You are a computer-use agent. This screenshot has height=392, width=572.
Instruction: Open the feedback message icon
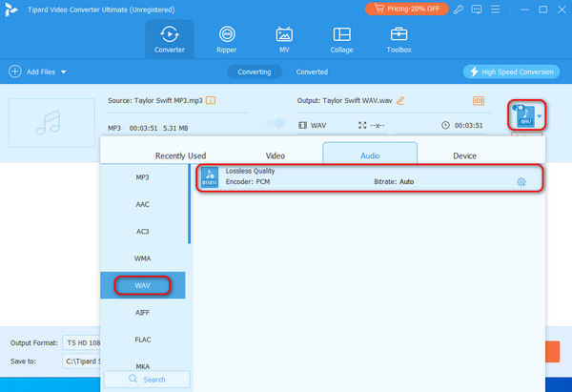(x=476, y=10)
